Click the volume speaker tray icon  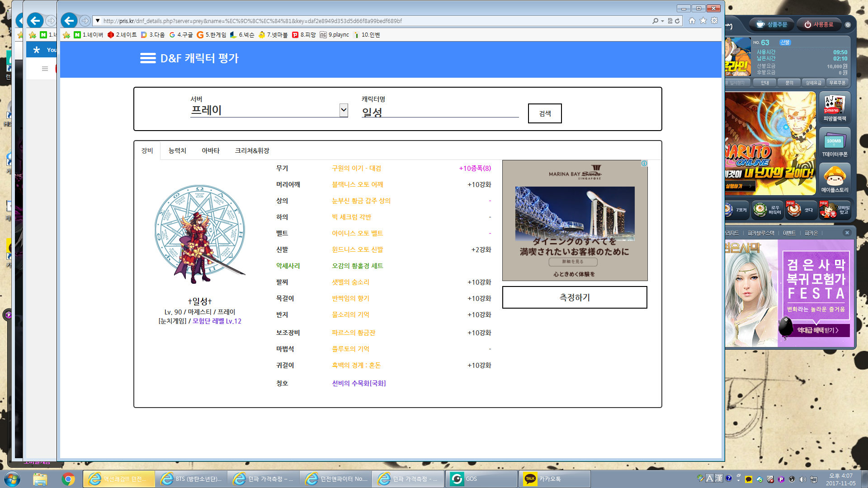[x=802, y=479]
